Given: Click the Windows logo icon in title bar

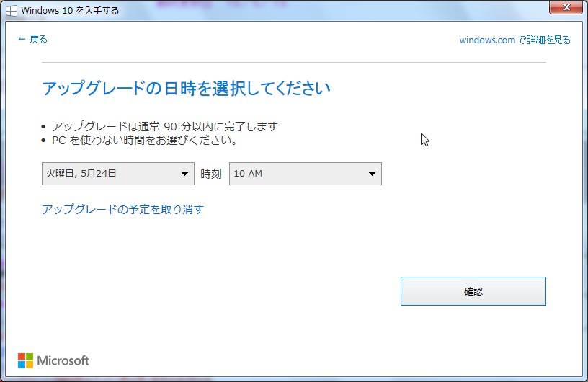Looking at the screenshot, I should [x=12, y=11].
